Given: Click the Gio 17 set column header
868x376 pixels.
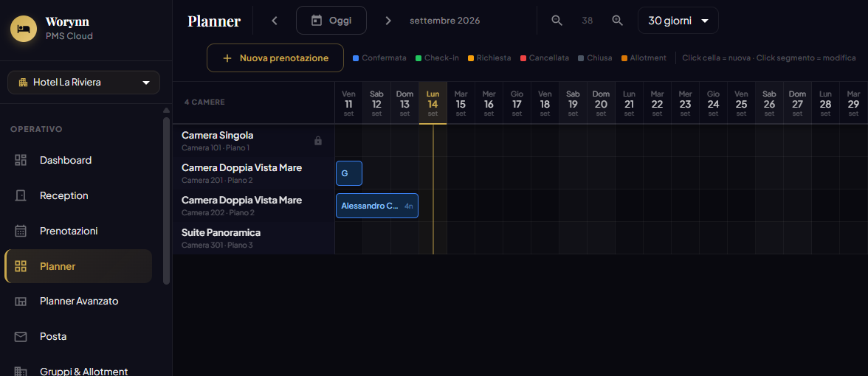Looking at the screenshot, I should click(517, 103).
